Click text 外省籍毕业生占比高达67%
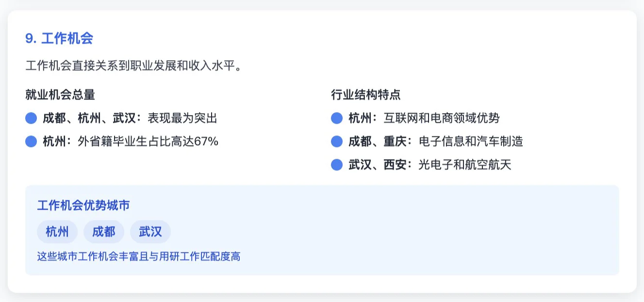 click(x=148, y=141)
